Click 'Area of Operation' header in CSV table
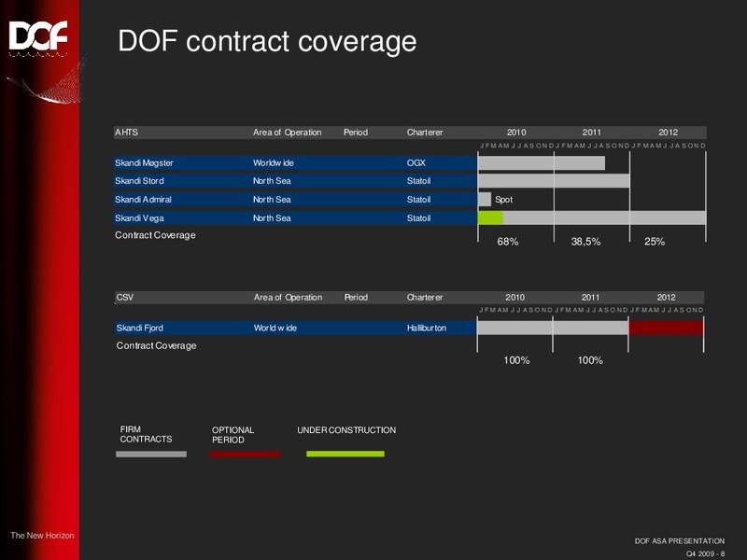The height and width of the screenshot is (560, 747). coord(288,297)
